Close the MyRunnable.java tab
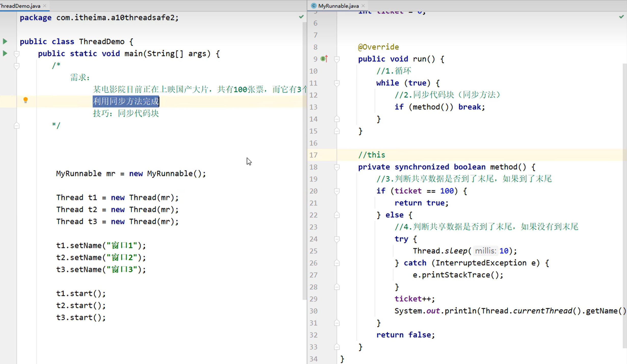 click(363, 6)
